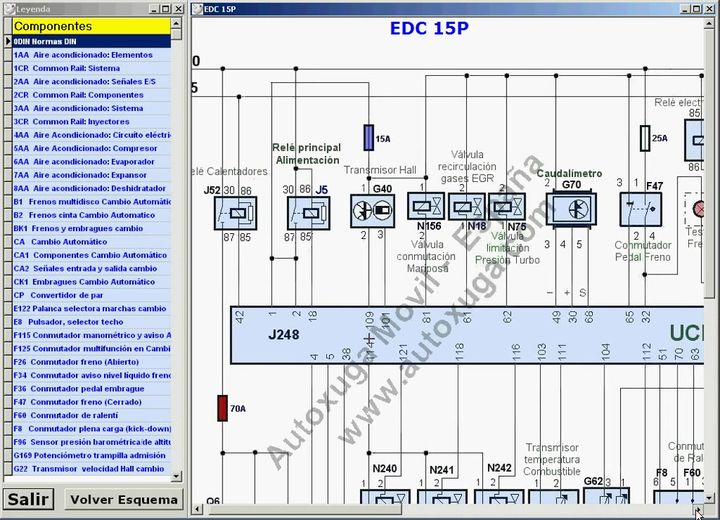Select 4AA Aire Acondicionado: Circuito eléctrico
This screenshot has height=520, width=720.
pos(92,135)
